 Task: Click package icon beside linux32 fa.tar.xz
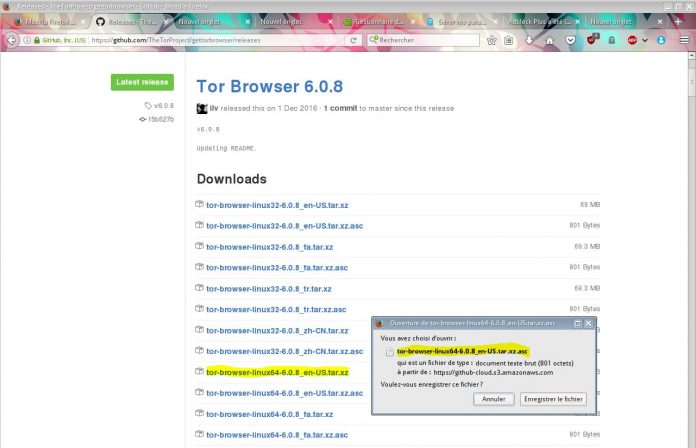[x=199, y=246]
